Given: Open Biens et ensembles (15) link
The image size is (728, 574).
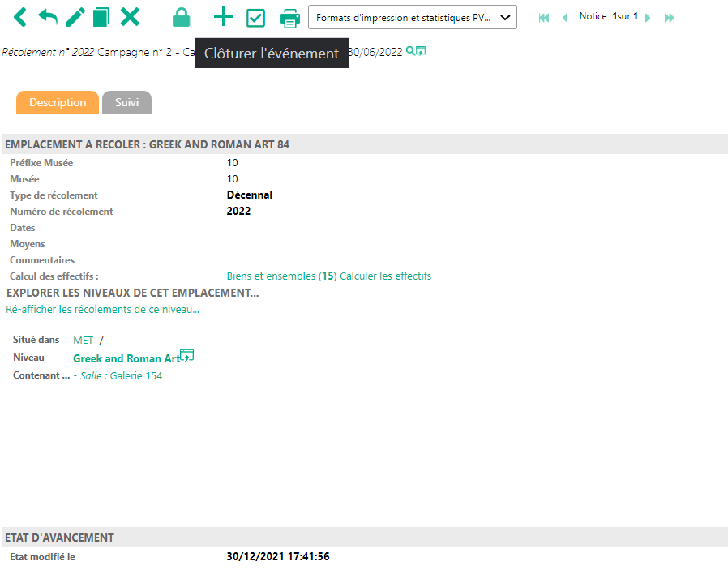Looking at the screenshot, I should pos(281,276).
